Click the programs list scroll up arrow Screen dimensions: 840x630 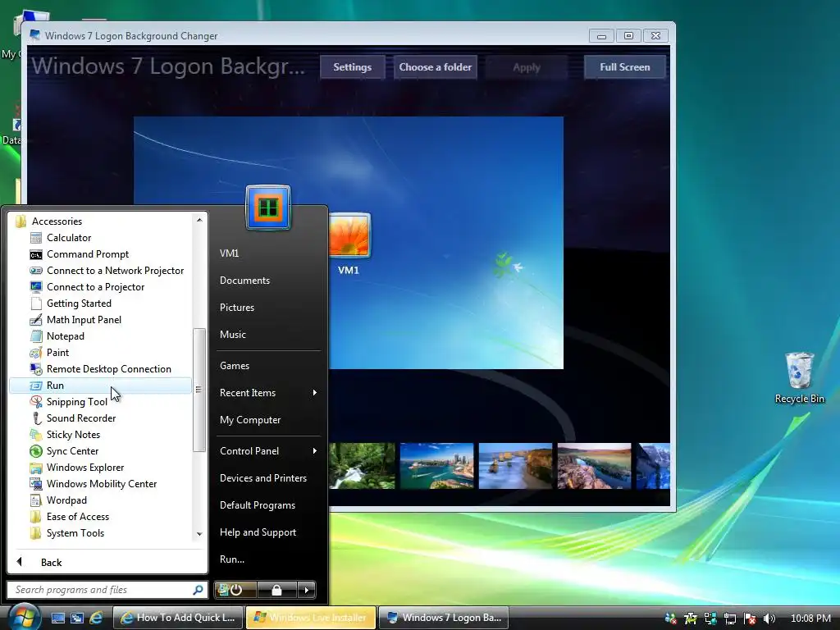pos(199,220)
